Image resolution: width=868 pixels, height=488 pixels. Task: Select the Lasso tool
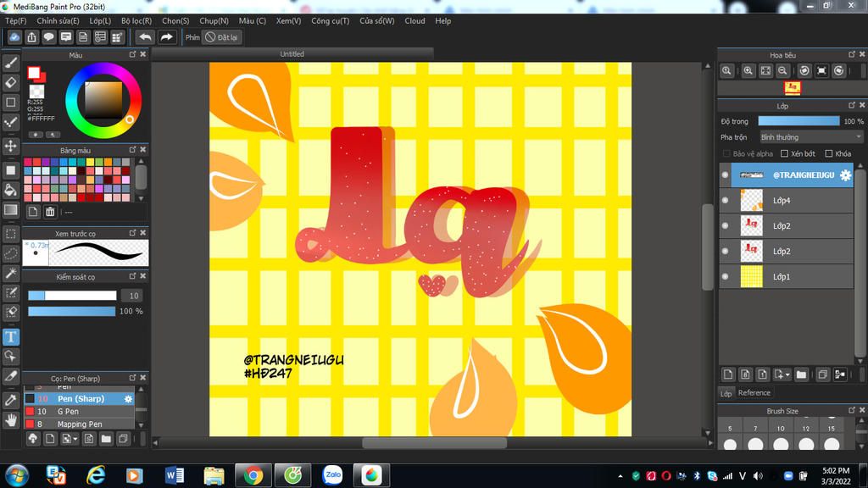point(10,253)
